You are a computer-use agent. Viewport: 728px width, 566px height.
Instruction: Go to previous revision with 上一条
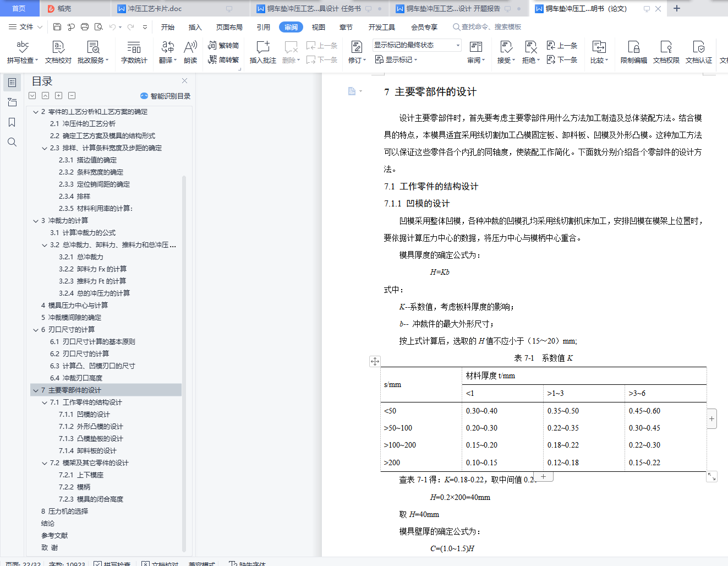562,45
